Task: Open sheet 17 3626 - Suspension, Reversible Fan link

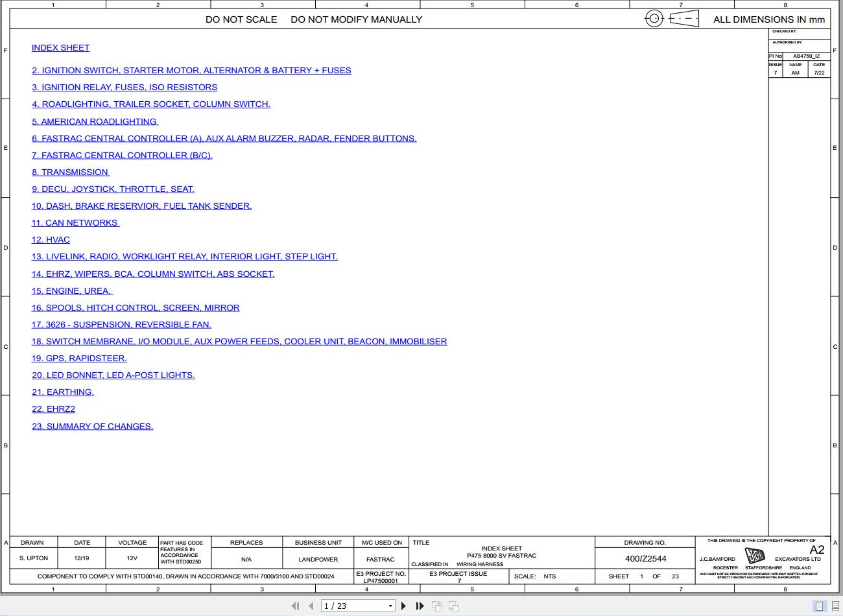Action: click(x=121, y=324)
